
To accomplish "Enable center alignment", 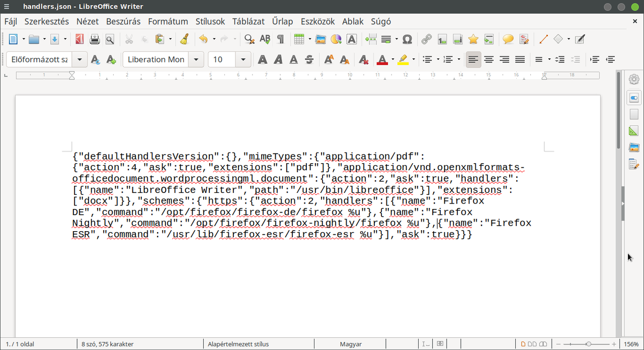I will pos(489,59).
